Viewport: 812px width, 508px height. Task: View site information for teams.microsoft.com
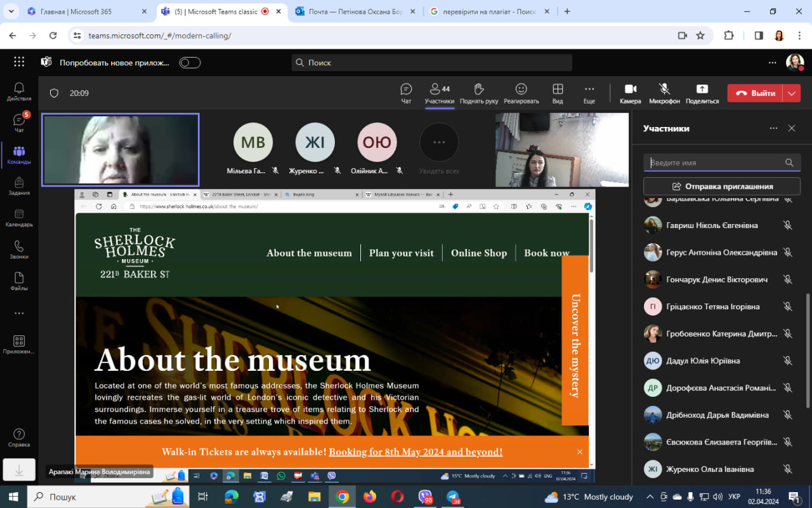coord(77,36)
